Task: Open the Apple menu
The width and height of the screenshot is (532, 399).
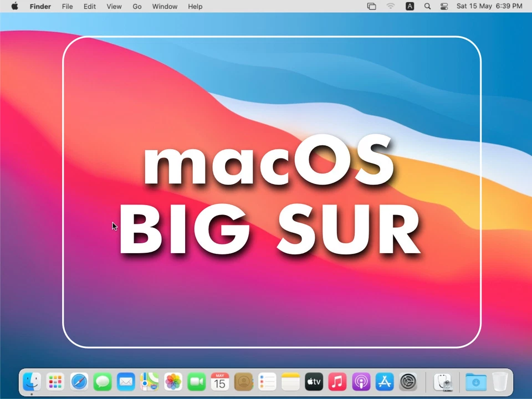Action: (x=14, y=6)
